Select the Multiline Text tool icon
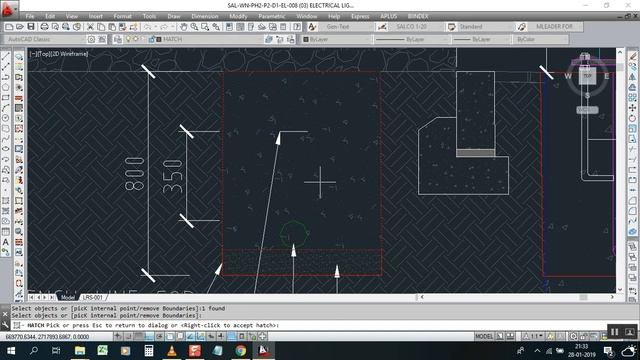The height and width of the screenshot is (360, 640). [x=6, y=242]
